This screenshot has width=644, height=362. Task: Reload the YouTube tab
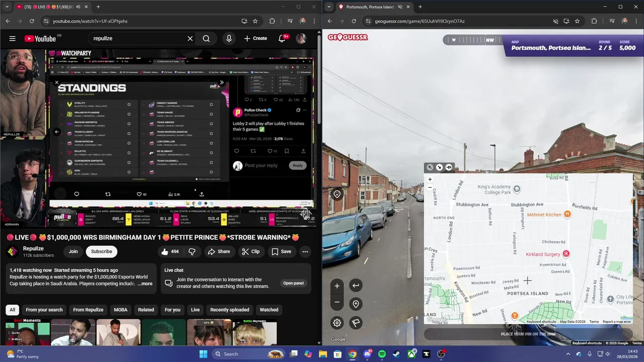[32, 21]
